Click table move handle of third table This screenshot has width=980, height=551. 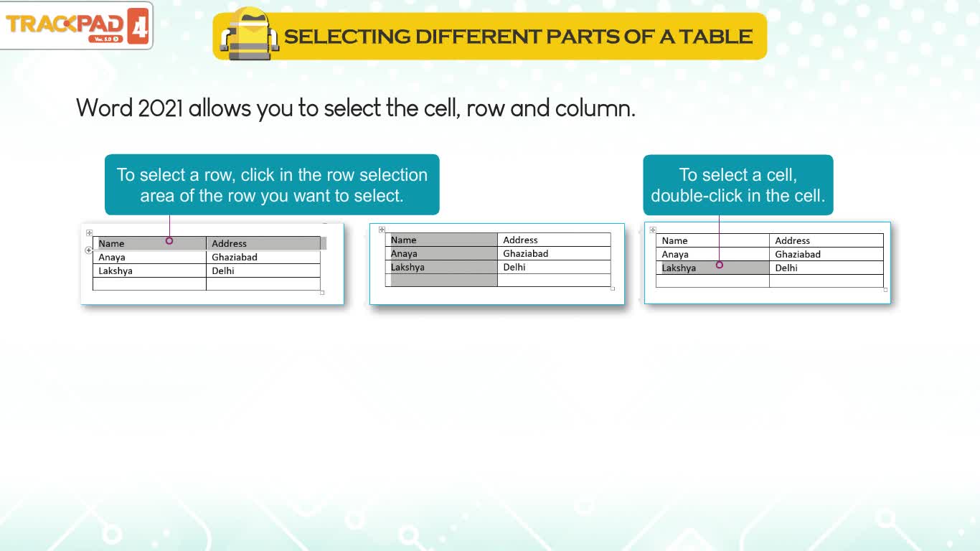(653, 230)
